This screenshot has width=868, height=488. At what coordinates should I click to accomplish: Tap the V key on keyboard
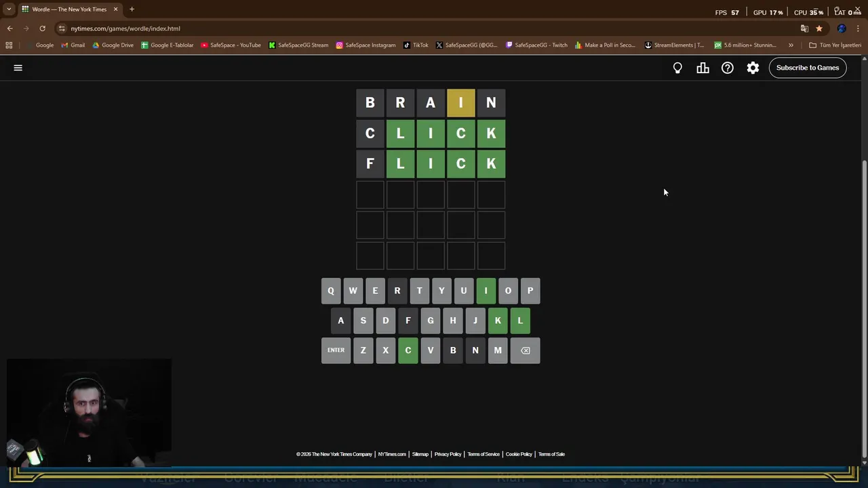point(430,350)
